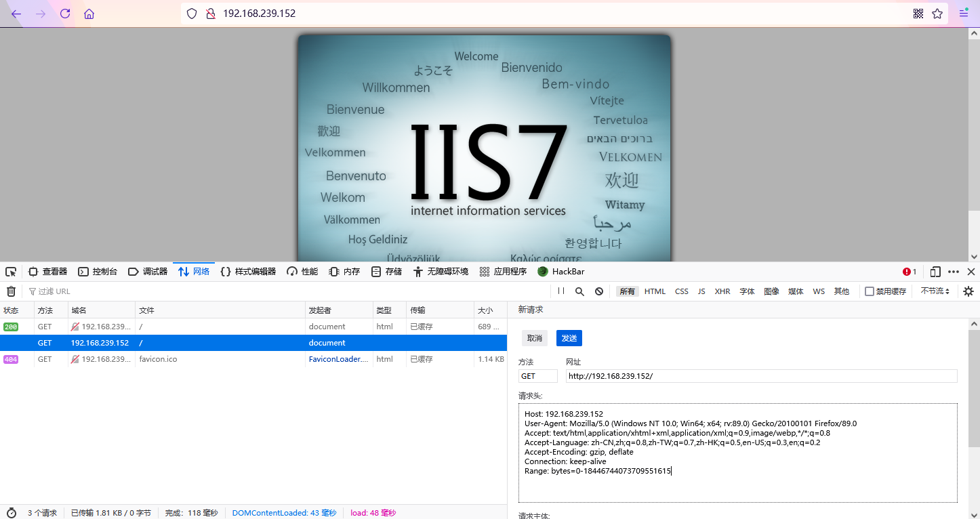Select the 200 GET request row
The width and height of the screenshot is (980, 519).
(x=253, y=327)
